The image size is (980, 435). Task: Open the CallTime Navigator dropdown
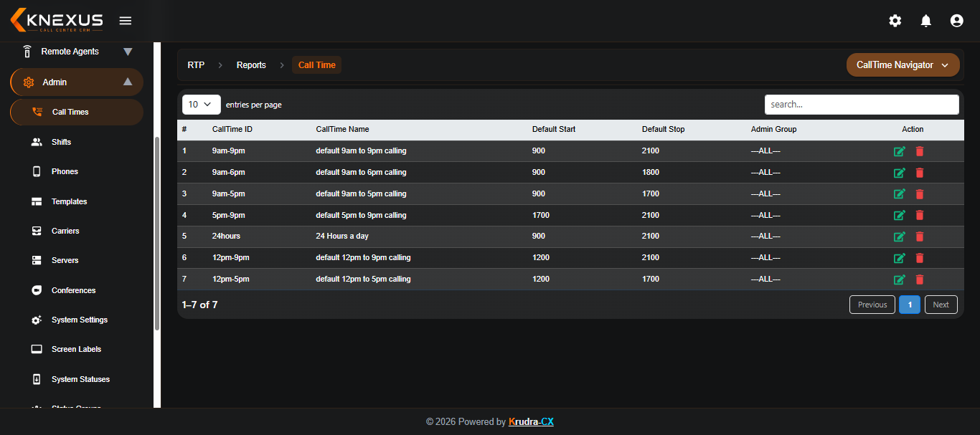(903, 64)
